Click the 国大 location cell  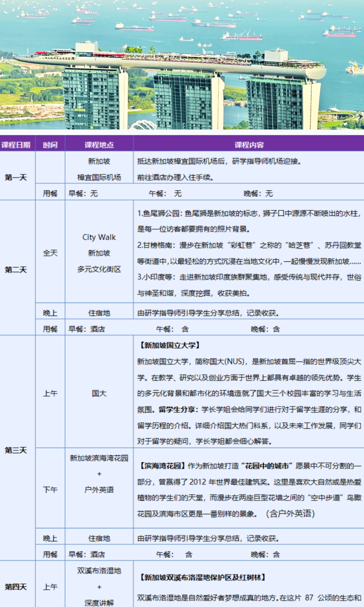coord(99,393)
